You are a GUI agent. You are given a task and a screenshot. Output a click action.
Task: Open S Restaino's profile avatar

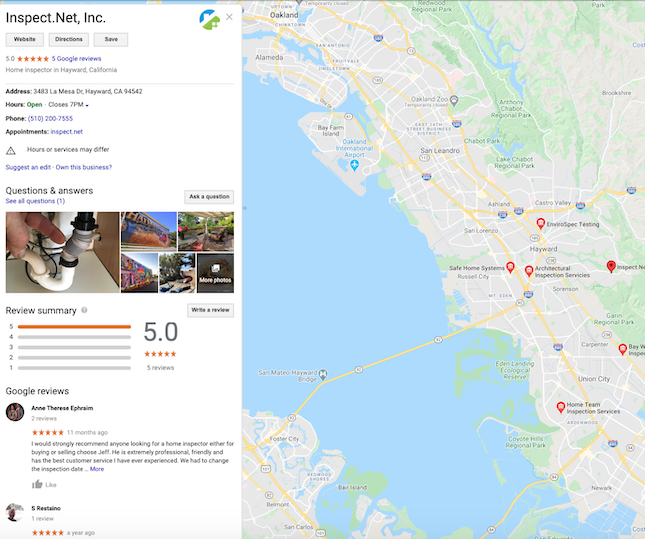pyautogui.click(x=15, y=512)
